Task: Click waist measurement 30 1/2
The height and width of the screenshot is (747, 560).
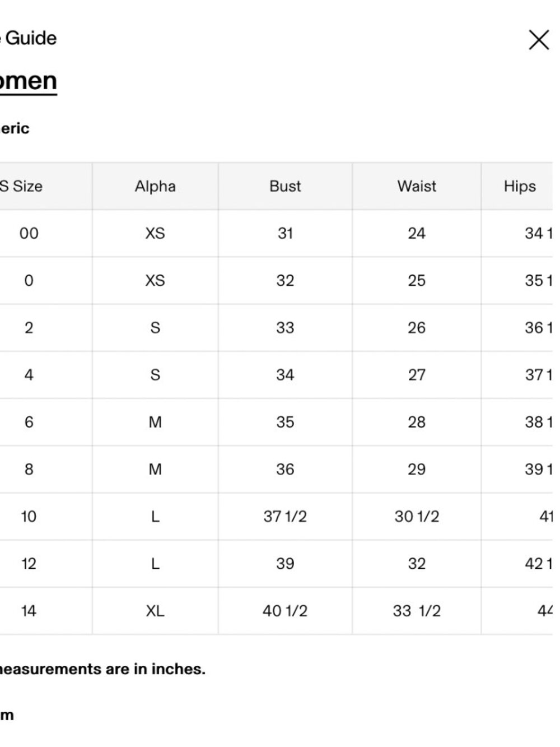Action: coord(417,517)
